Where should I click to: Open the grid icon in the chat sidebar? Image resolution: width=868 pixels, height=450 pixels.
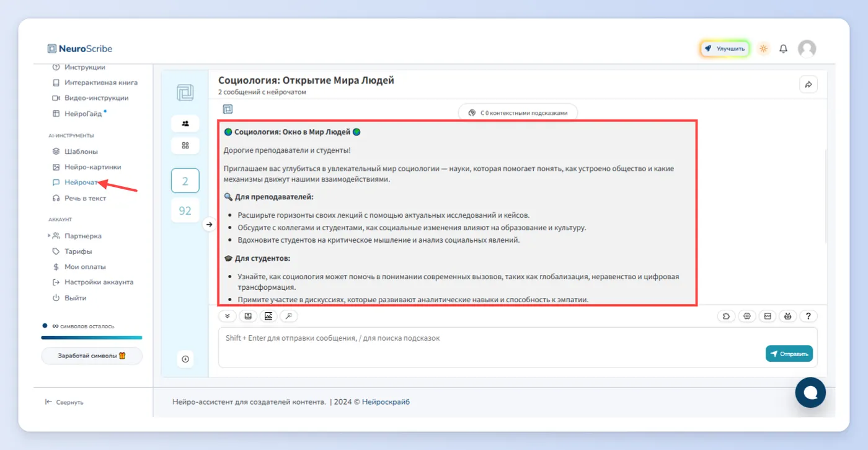click(x=185, y=145)
